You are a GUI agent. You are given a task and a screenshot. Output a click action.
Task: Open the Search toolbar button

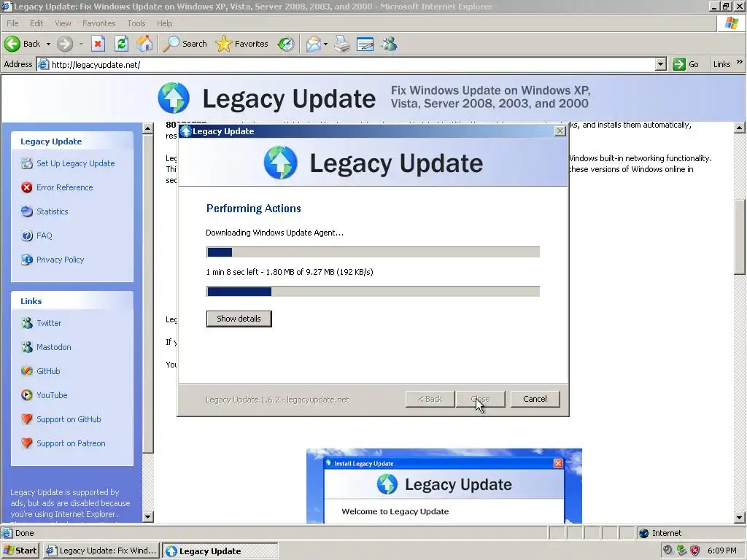(x=185, y=44)
